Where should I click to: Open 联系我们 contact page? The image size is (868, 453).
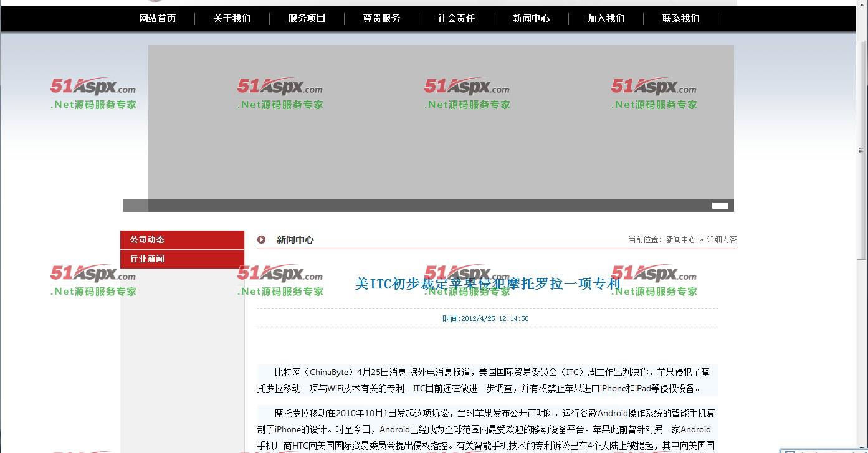point(681,19)
